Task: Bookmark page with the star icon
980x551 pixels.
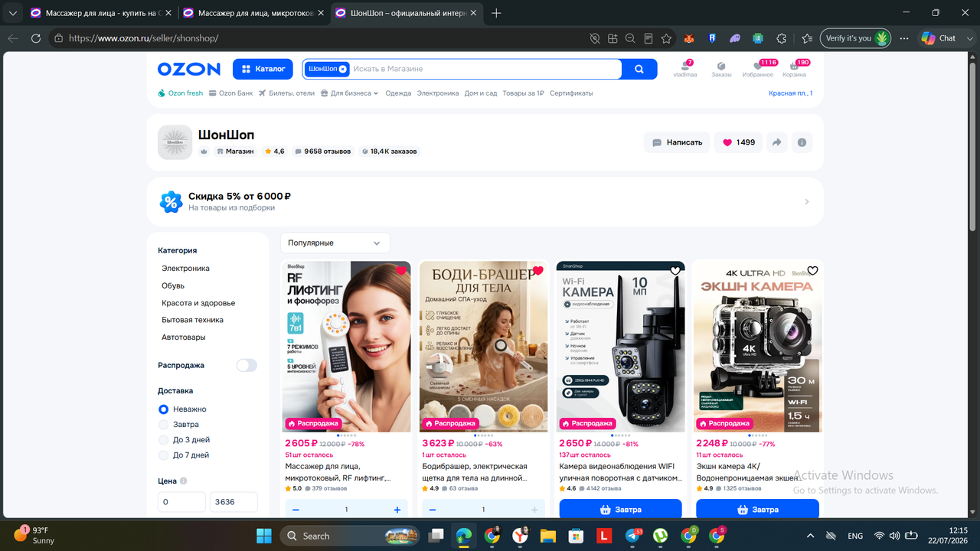Action: pos(666,38)
